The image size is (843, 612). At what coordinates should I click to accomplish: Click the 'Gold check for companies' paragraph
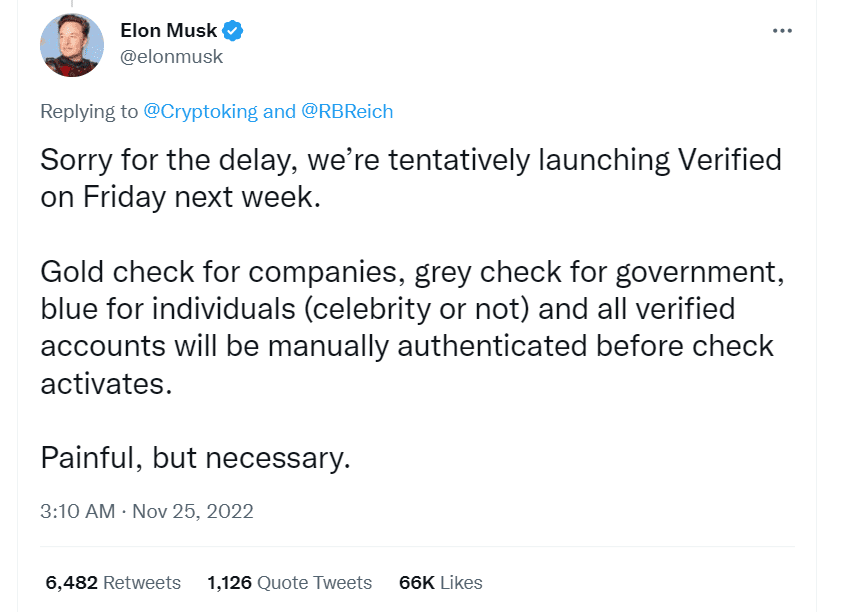[x=412, y=327]
